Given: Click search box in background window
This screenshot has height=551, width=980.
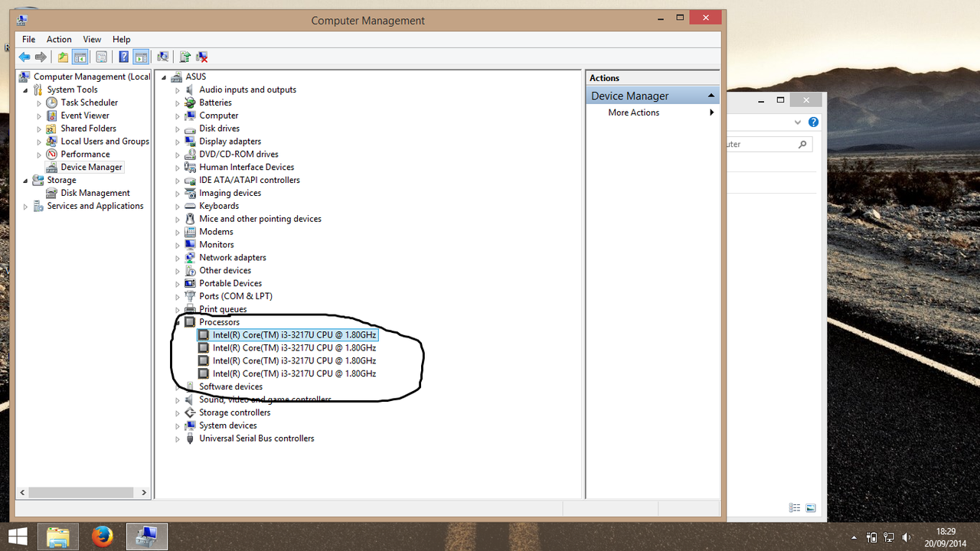Looking at the screenshot, I should coord(768,144).
